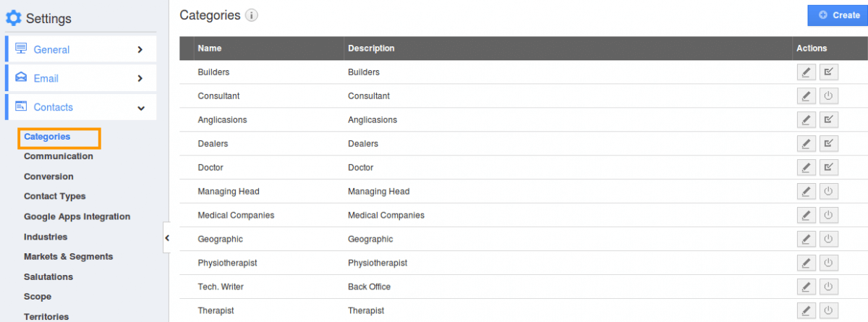Viewport: 868px width, 322px height.
Task: Edit the Consultant category with pencil icon
Action: point(806,96)
